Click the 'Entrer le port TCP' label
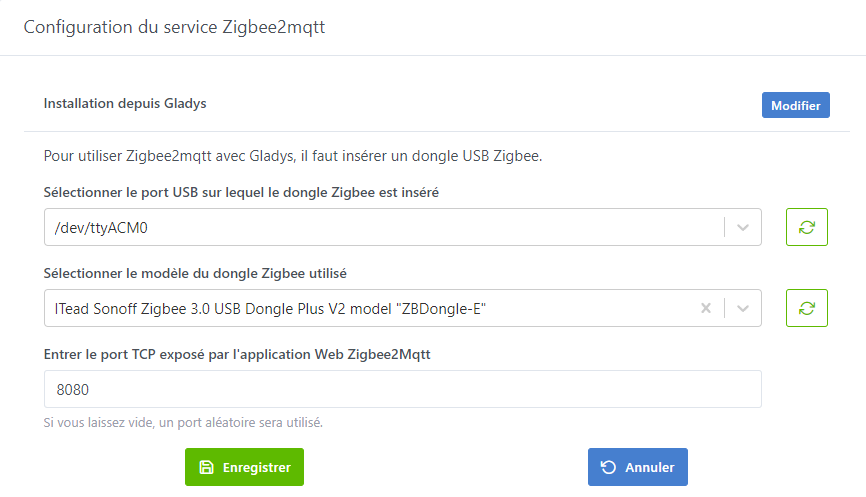The height and width of the screenshot is (497, 866). [x=237, y=354]
